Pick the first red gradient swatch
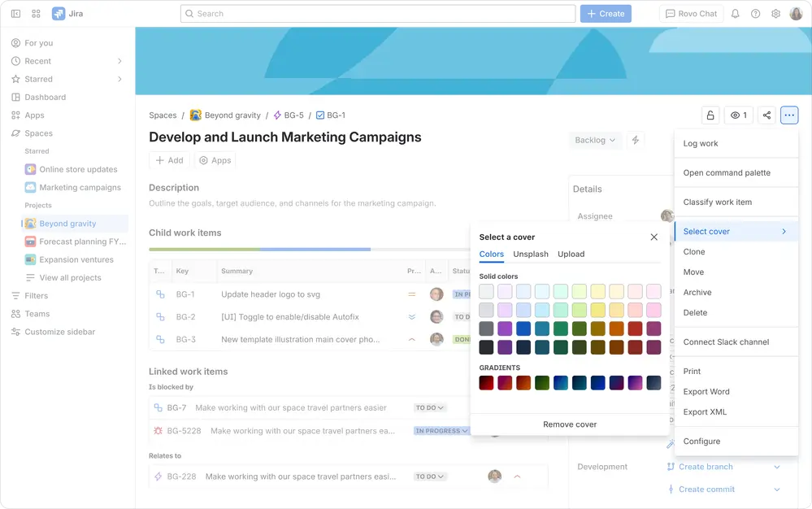The height and width of the screenshot is (509, 812). pos(486,383)
